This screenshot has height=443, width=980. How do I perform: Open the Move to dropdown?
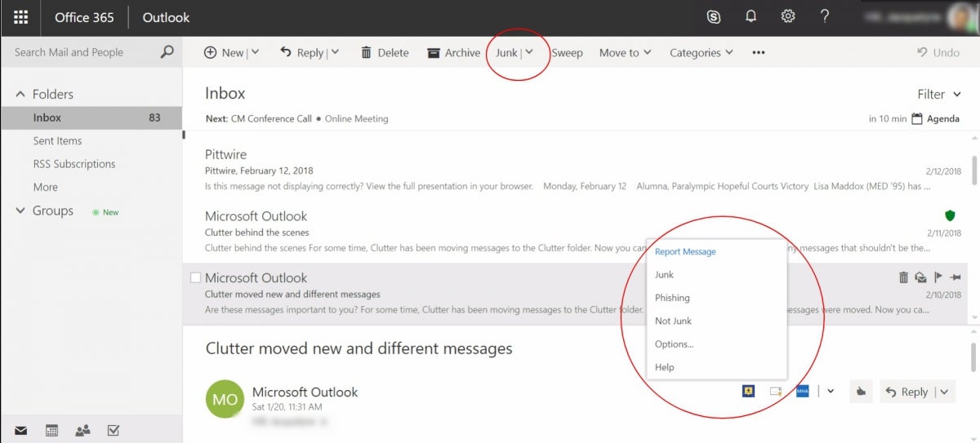point(626,52)
